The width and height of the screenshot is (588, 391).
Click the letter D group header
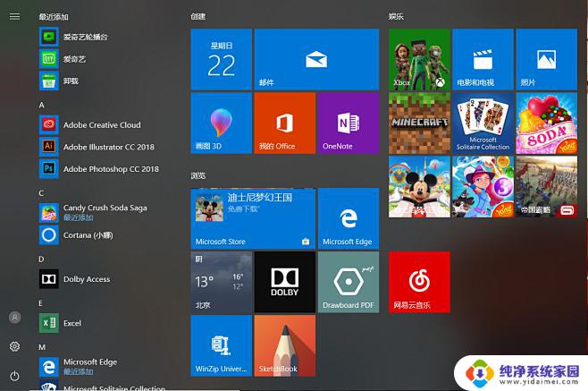click(x=41, y=259)
